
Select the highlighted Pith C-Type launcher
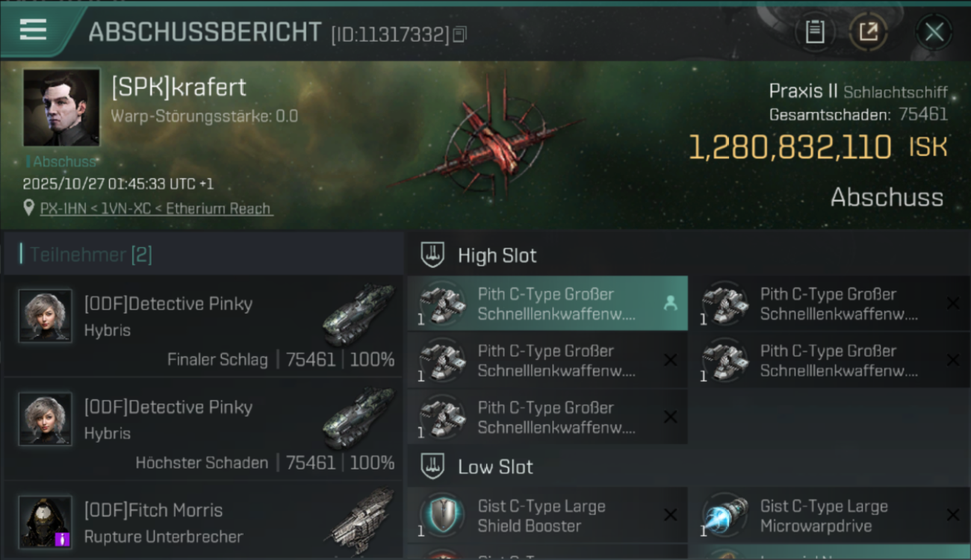[547, 303]
